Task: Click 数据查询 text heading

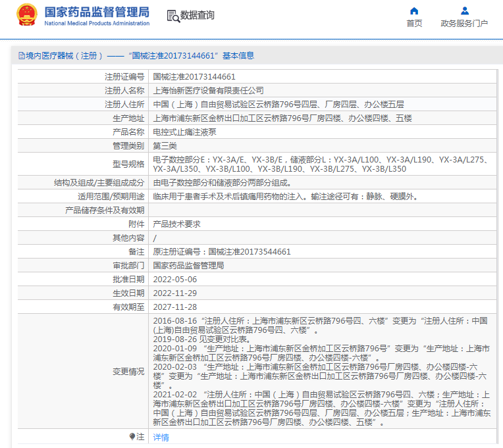Action: 198,15
